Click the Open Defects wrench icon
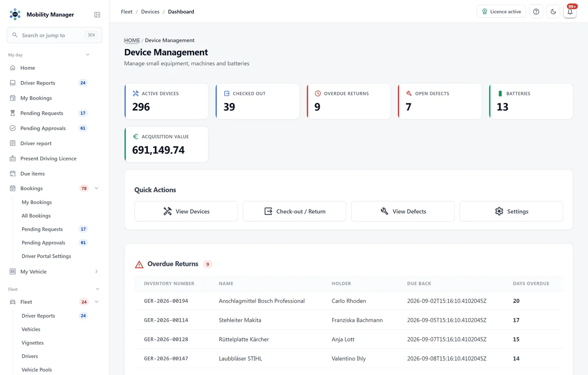Viewport: 588px width, 375px height. [409, 93]
